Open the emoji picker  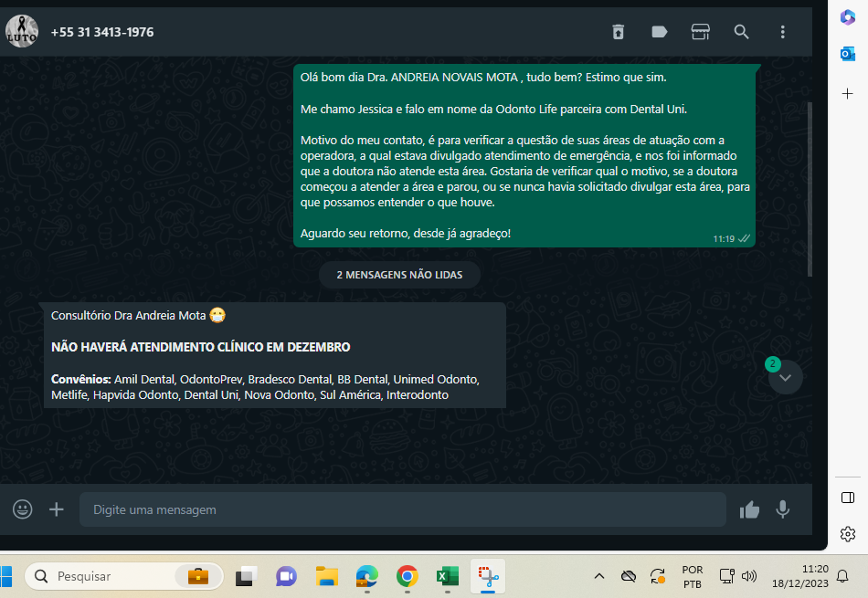coord(23,509)
